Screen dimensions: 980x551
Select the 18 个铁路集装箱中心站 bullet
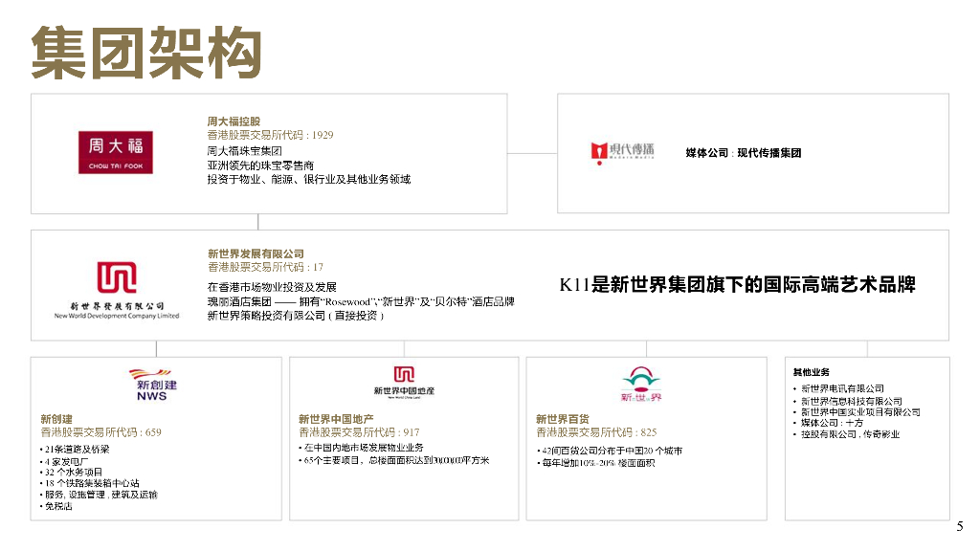89,483
